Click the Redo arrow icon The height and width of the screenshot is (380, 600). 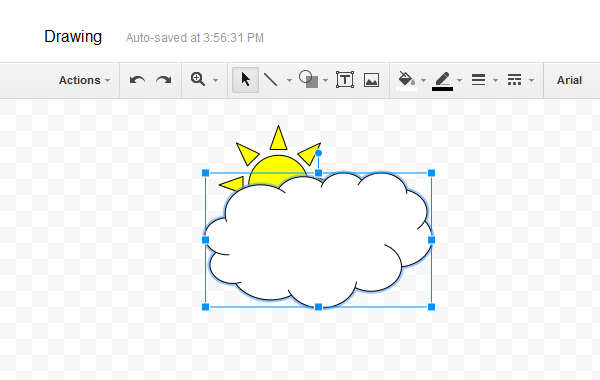pos(164,80)
